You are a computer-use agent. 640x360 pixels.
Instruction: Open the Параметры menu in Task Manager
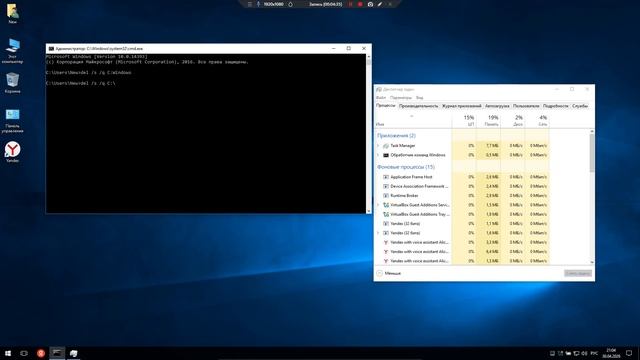click(401, 98)
